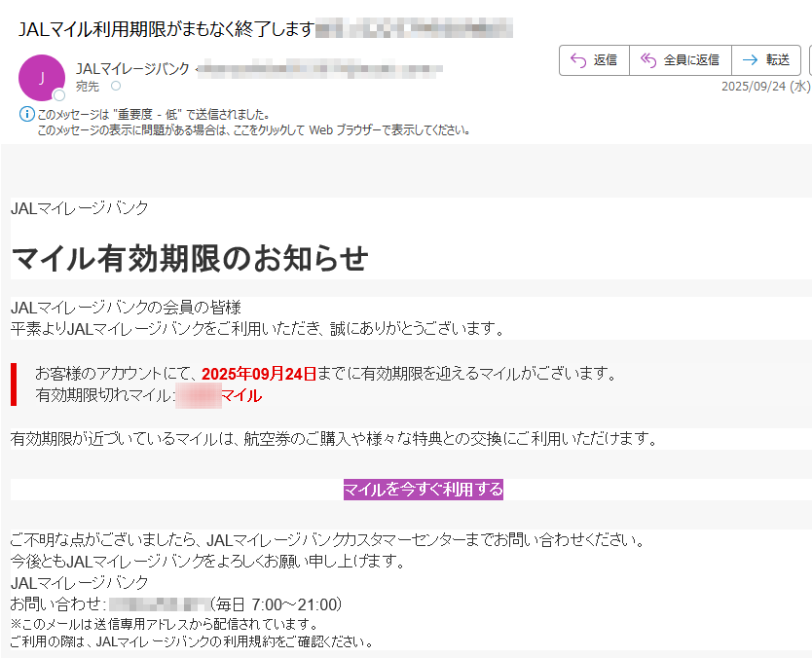Click the 返信 (Reply) button

click(594, 60)
